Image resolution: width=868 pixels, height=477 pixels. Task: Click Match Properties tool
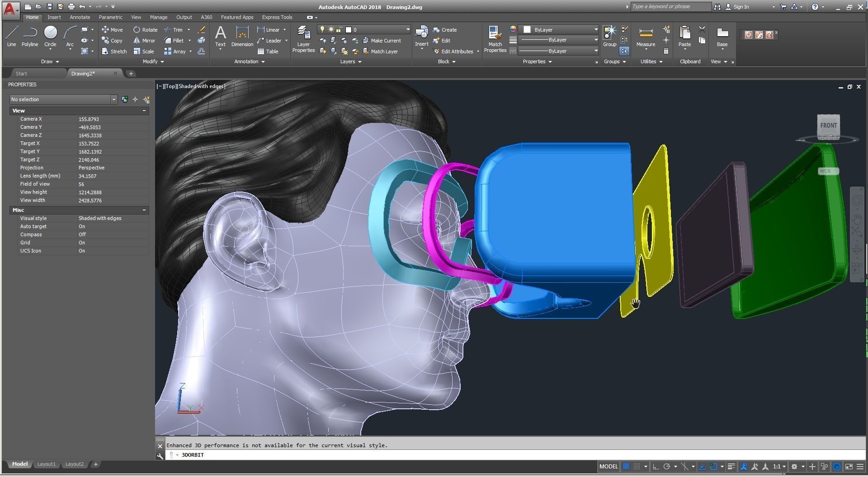[495, 39]
